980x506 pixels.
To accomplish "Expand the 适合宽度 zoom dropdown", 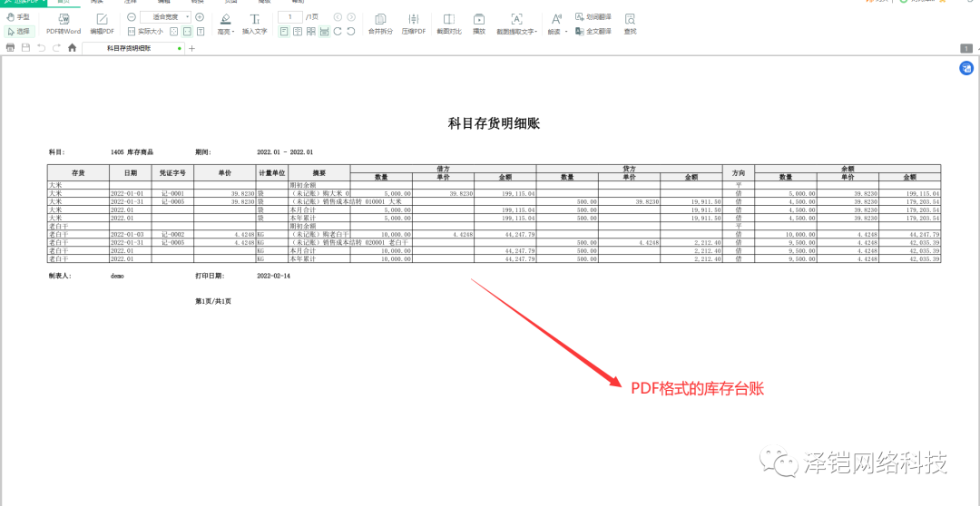I will coord(188,17).
